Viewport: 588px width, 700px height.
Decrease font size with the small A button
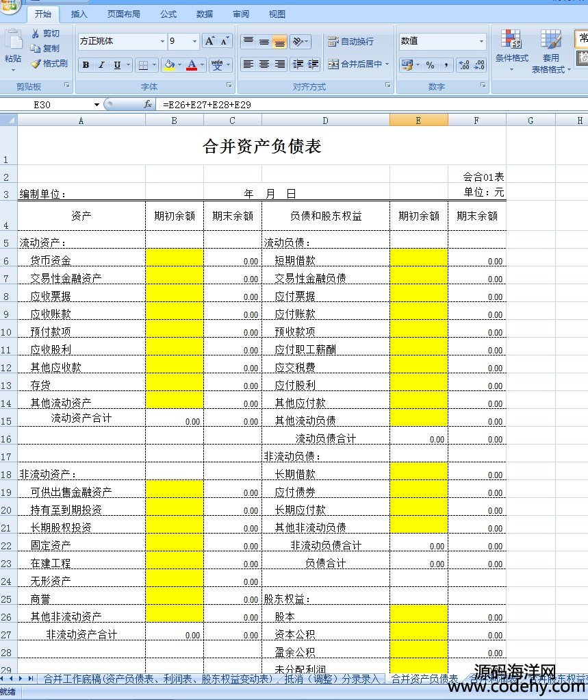pos(225,41)
